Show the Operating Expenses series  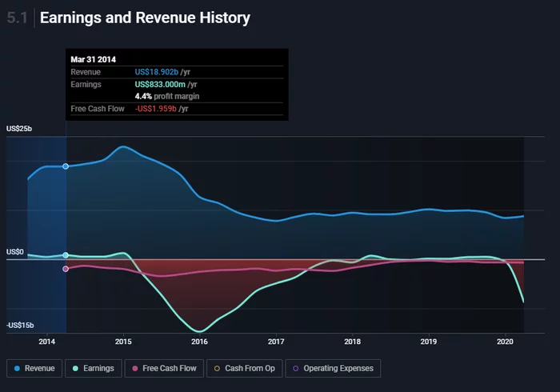click(333, 368)
